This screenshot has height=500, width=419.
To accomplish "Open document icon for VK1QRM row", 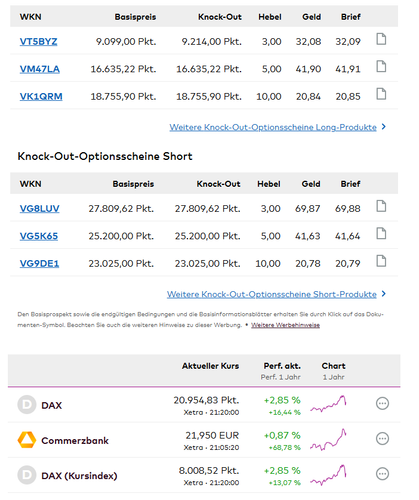I will coord(381,94).
